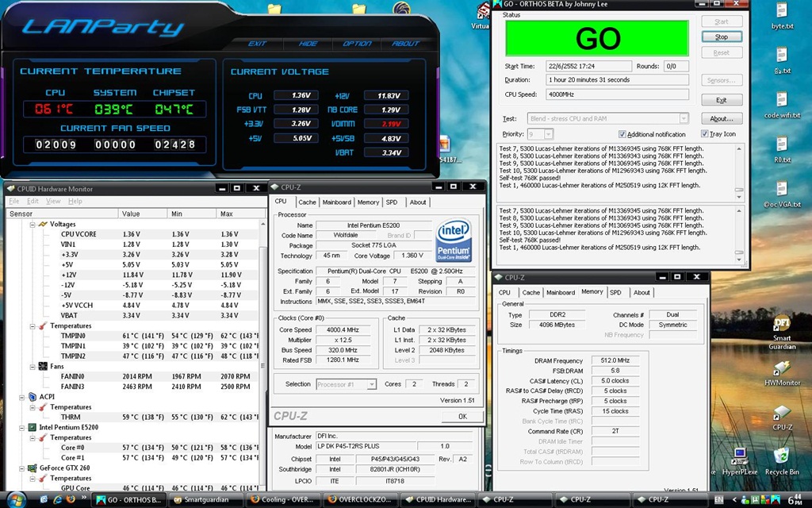The height and width of the screenshot is (508, 812).
Task: Click the Intel Pentium E5200 chip icon
Action: click(32, 427)
